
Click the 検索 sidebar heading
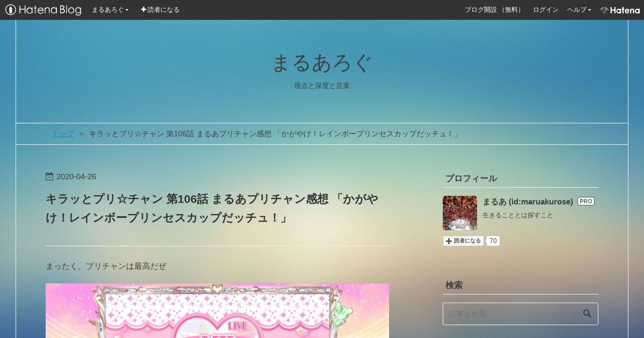[454, 285]
